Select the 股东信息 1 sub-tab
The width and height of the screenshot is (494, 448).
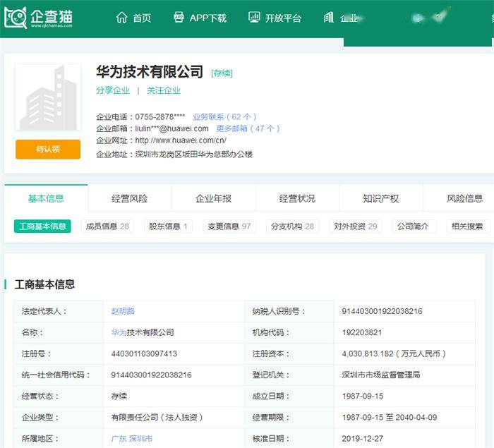pyautogui.click(x=168, y=226)
